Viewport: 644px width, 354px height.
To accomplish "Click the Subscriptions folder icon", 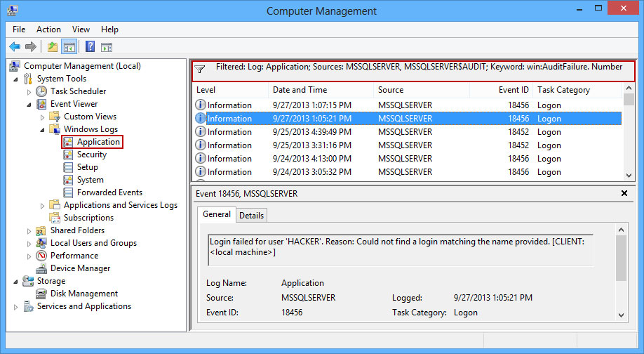I will pyautogui.click(x=55, y=218).
